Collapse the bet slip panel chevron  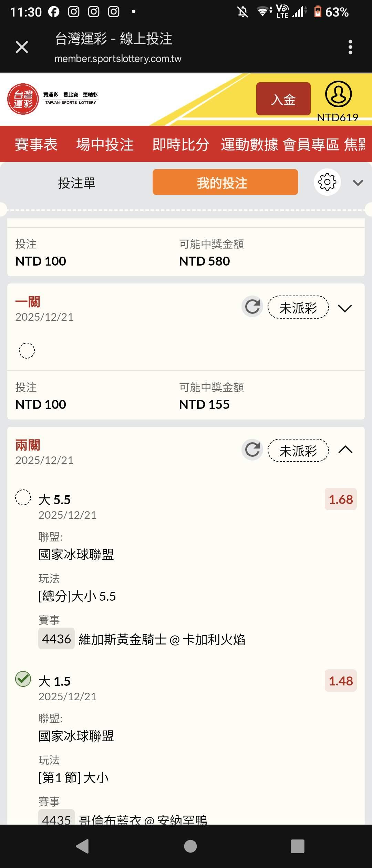[358, 183]
